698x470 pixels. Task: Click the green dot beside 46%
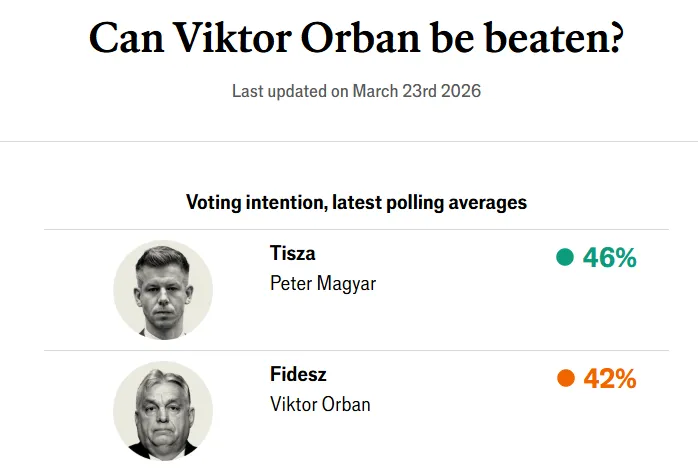565,258
